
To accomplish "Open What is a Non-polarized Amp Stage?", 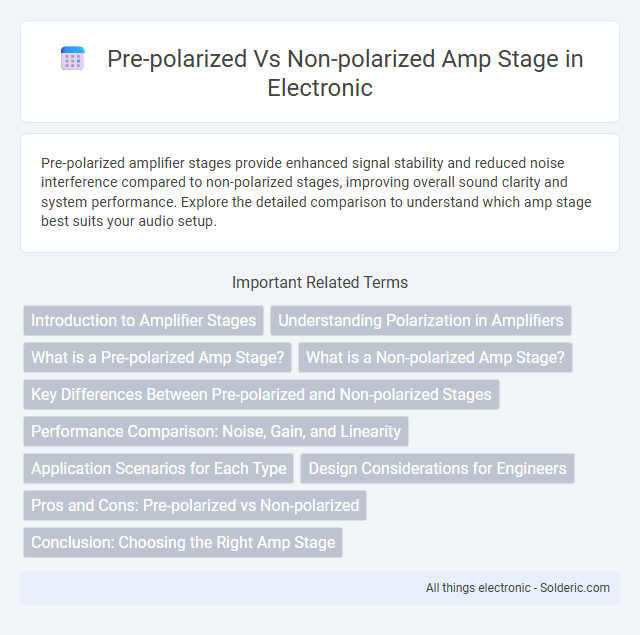I will (x=435, y=357).
